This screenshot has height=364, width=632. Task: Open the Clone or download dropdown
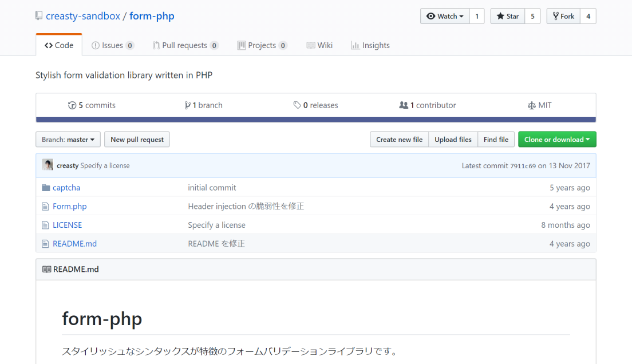coord(556,140)
